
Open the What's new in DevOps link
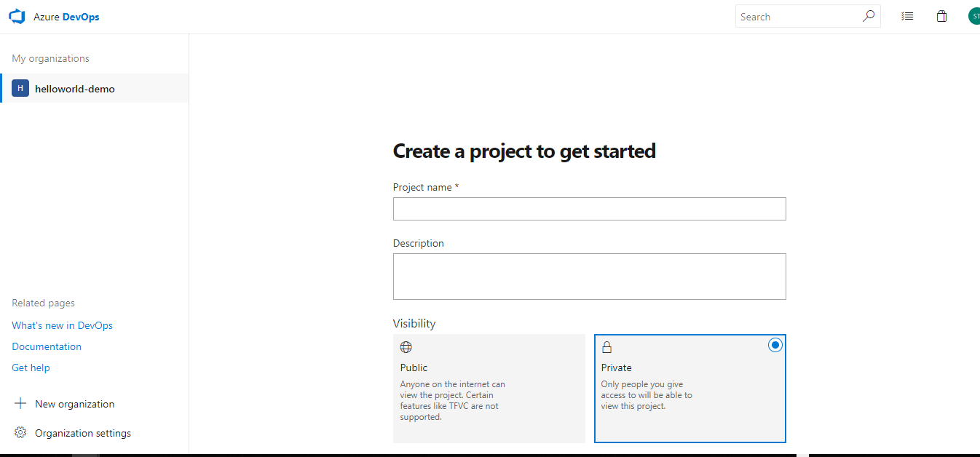[62, 325]
